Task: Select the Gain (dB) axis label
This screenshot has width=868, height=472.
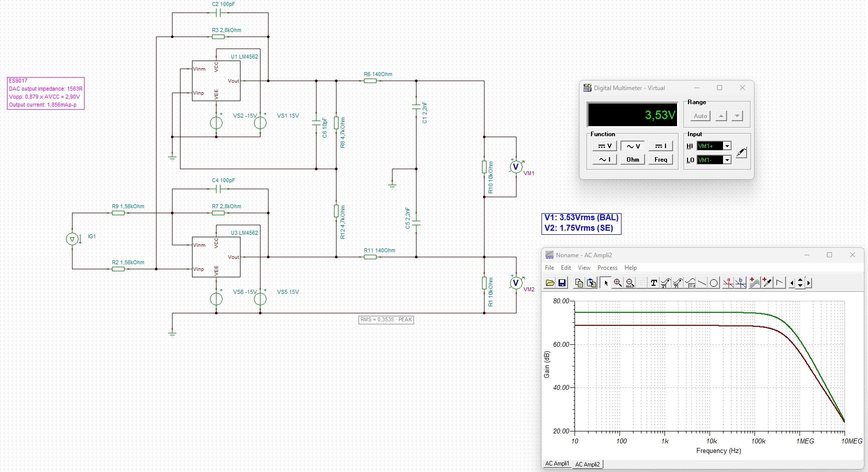Action: tap(546, 364)
